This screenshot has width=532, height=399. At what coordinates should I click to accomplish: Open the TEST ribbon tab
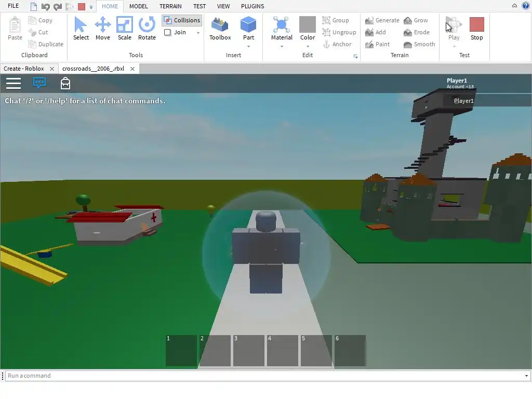coord(199,6)
